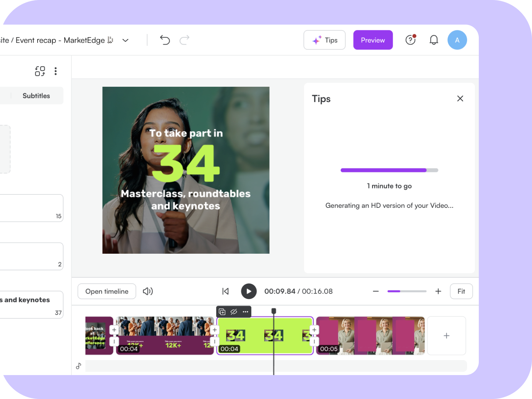This screenshot has width=532, height=399.
Task: Add scene after the 34 clip
Action: pos(314,330)
